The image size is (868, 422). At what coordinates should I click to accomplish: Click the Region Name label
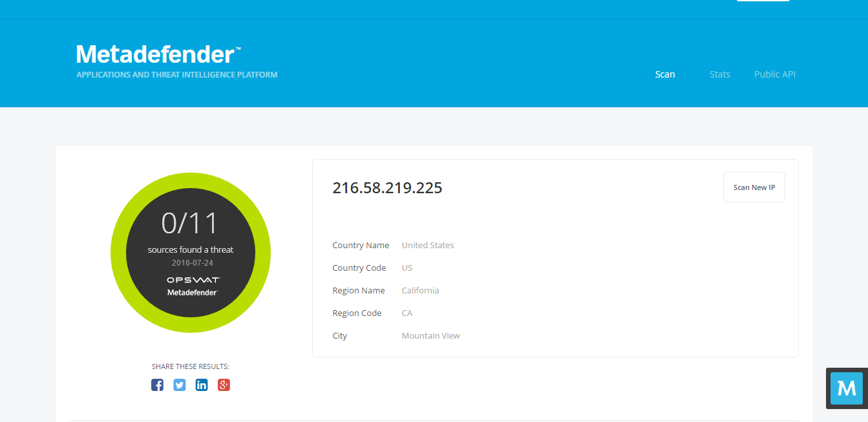[359, 291]
